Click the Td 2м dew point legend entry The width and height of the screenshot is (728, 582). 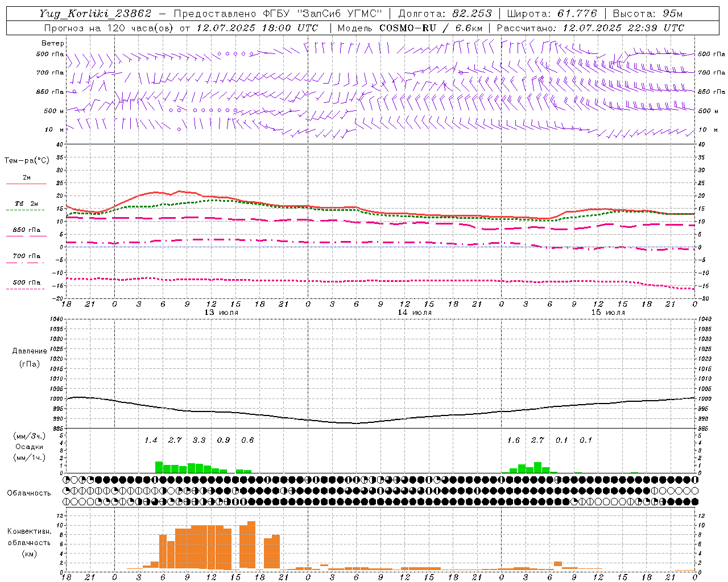click(27, 203)
